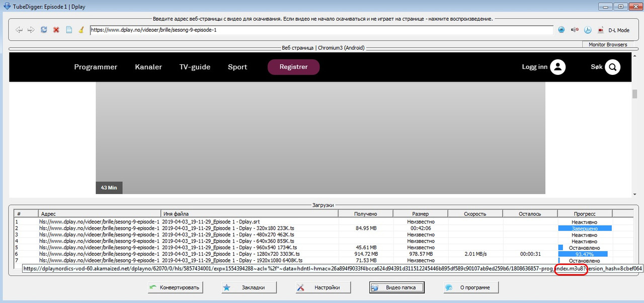Screen dimensions: 644x303
Task: Select the Episode 1 - Dplay.srt file row
Action: pyautogui.click(x=324, y=222)
